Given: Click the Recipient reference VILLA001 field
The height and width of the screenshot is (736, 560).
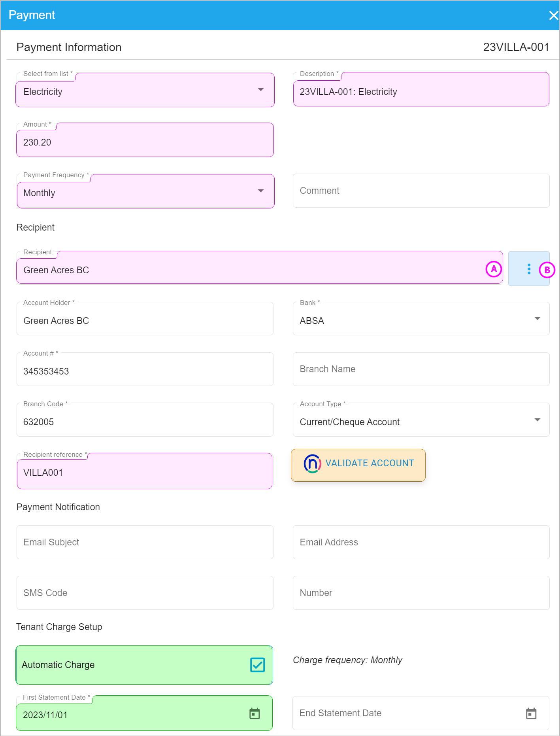Looking at the screenshot, I should pos(145,471).
